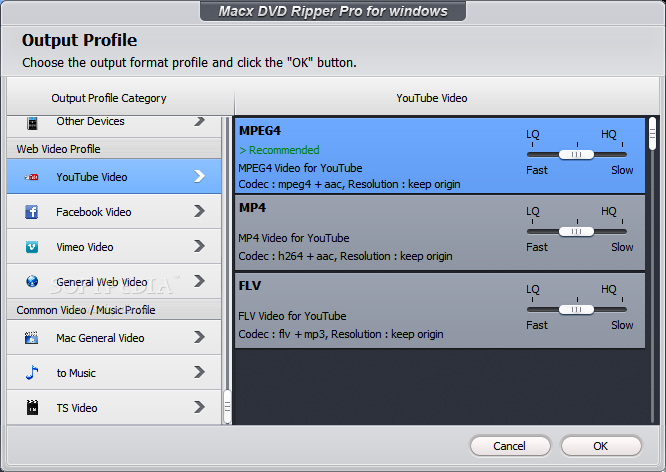Screen dimensions: 666x472
Task: Click the Other Devices phone icon
Action: [32, 123]
